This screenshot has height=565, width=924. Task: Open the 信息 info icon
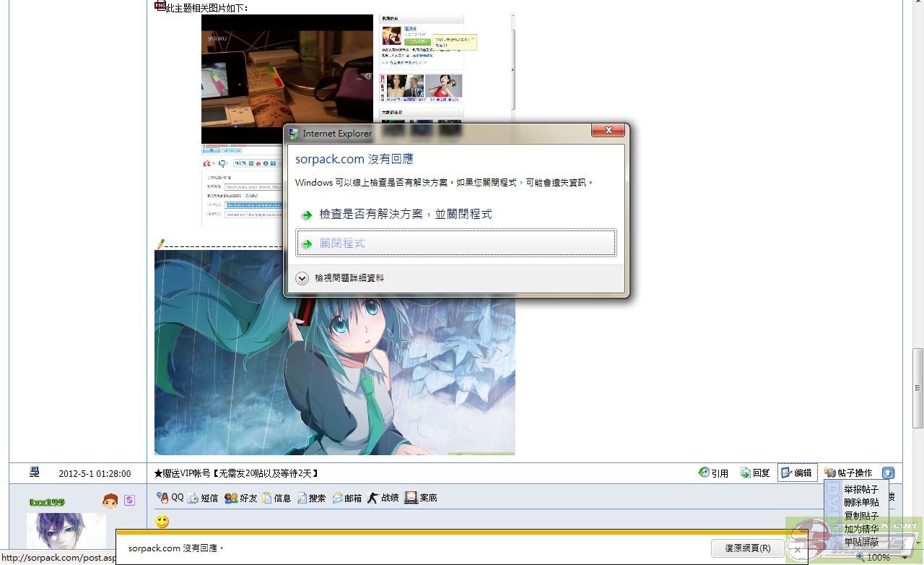[267, 498]
